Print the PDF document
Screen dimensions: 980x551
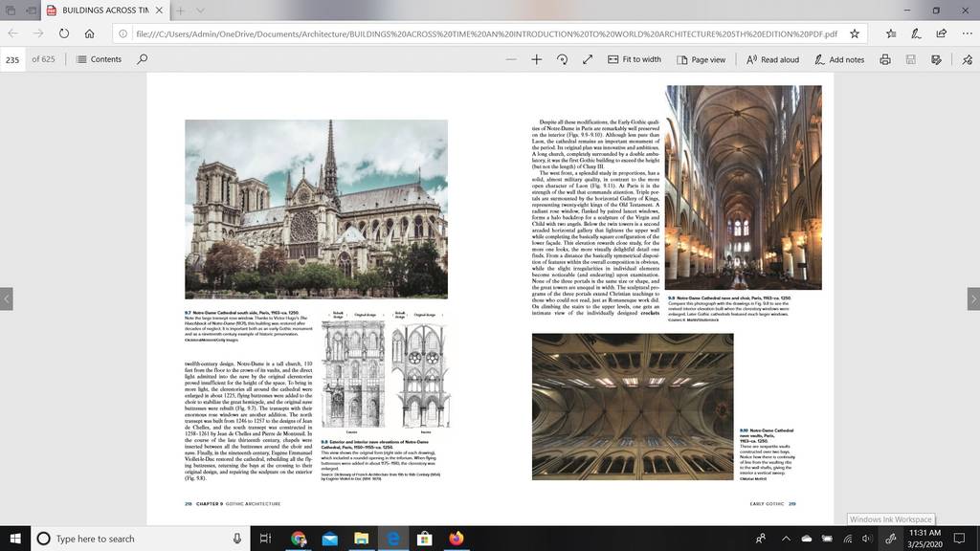(x=885, y=59)
